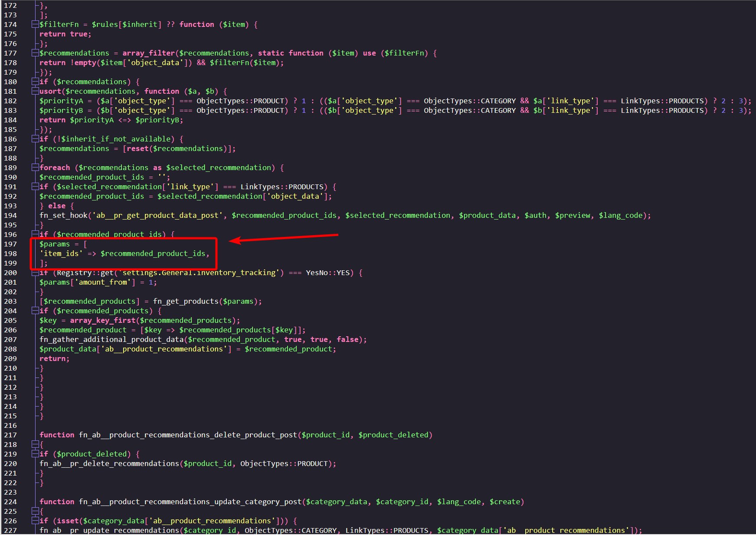Click the fn_get_products call on line 203
Screen dimensions: 756x535
tap(186, 302)
